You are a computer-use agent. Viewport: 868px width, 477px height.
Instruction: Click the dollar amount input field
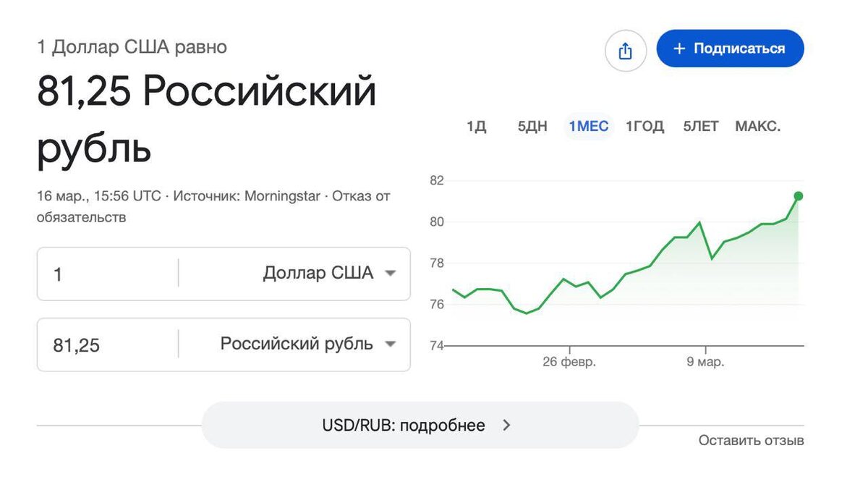107,274
